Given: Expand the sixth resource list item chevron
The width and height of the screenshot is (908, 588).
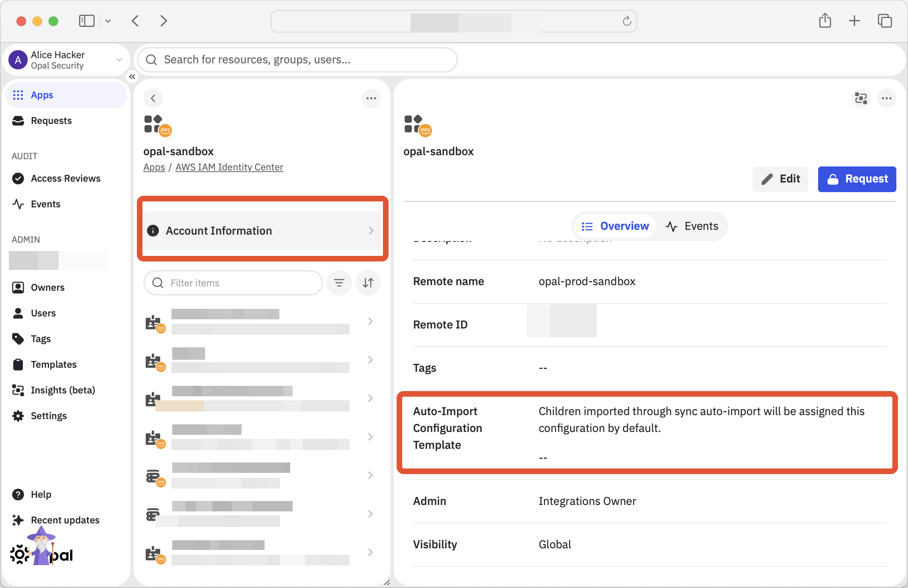Looking at the screenshot, I should pos(371,514).
